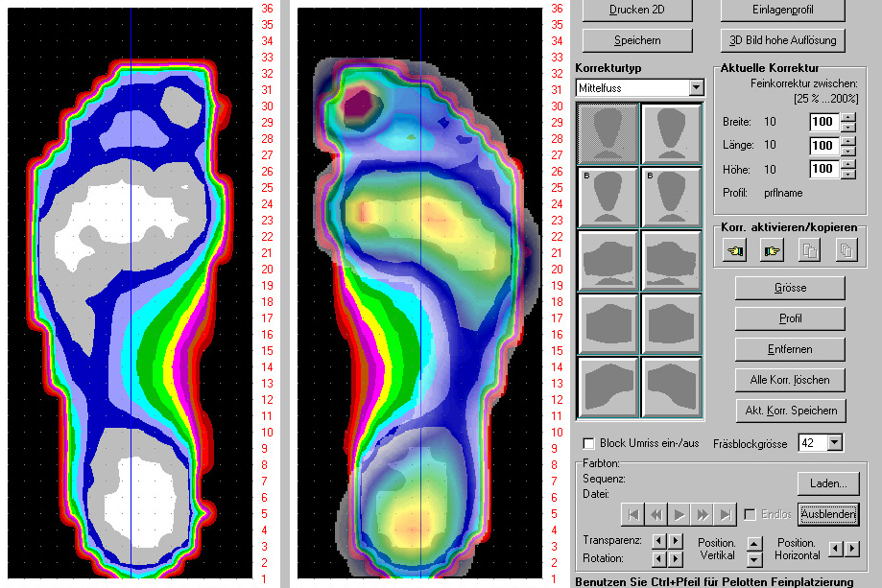Choose the left pad shape marked 'B'
882x588 pixels.
[x=607, y=197]
